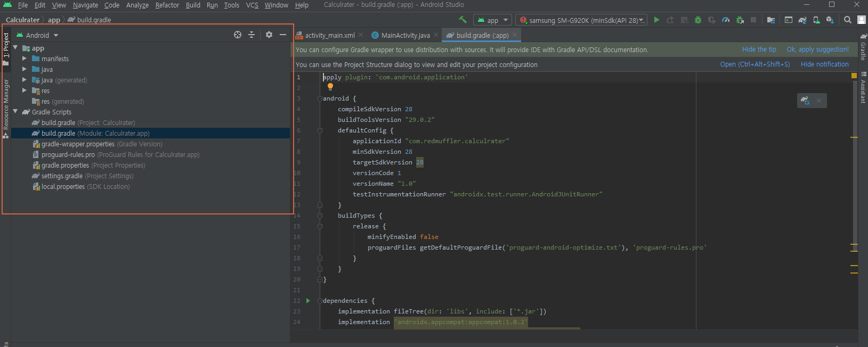Screen dimensions: 868x347
Task: Hide the Project panel with minus icon
Action: [x=283, y=35]
